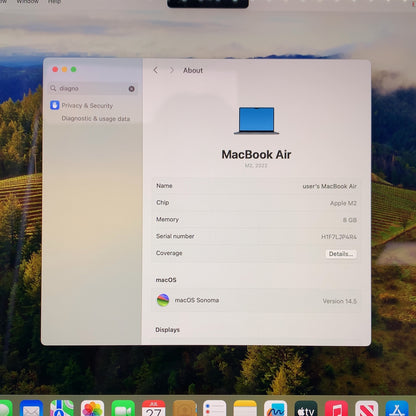Click the 'Coverage' label
The width and height of the screenshot is (416, 416).
(169, 253)
